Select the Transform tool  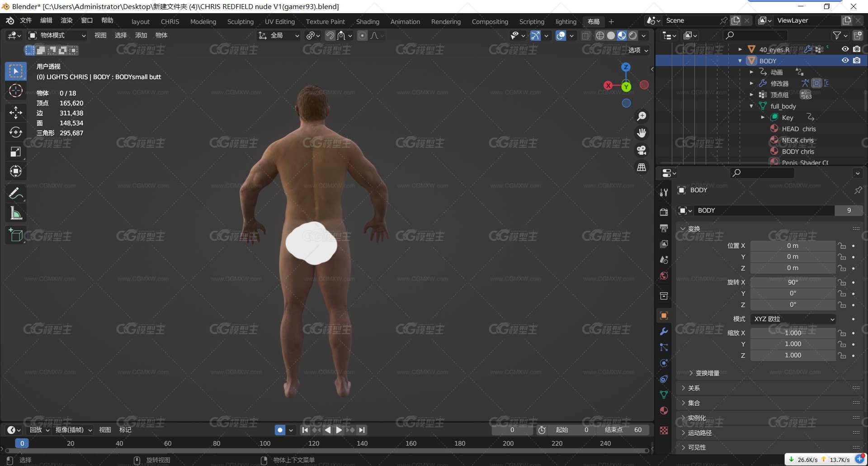(x=16, y=171)
